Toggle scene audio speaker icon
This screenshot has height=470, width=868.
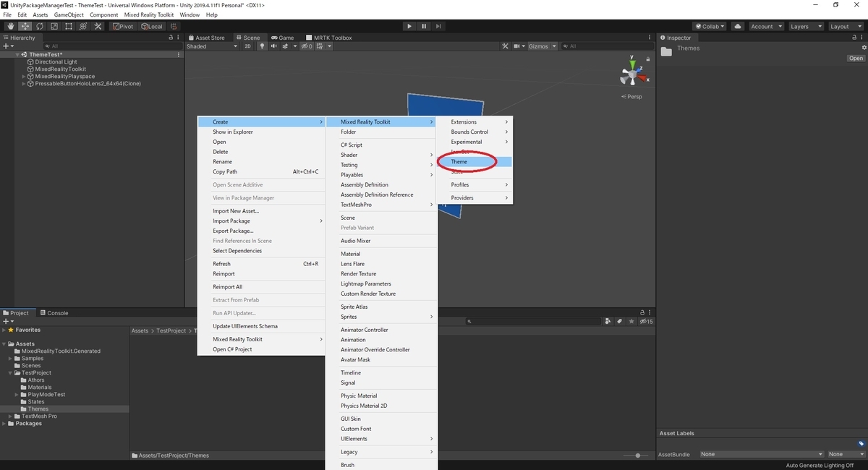pyautogui.click(x=274, y=46)
